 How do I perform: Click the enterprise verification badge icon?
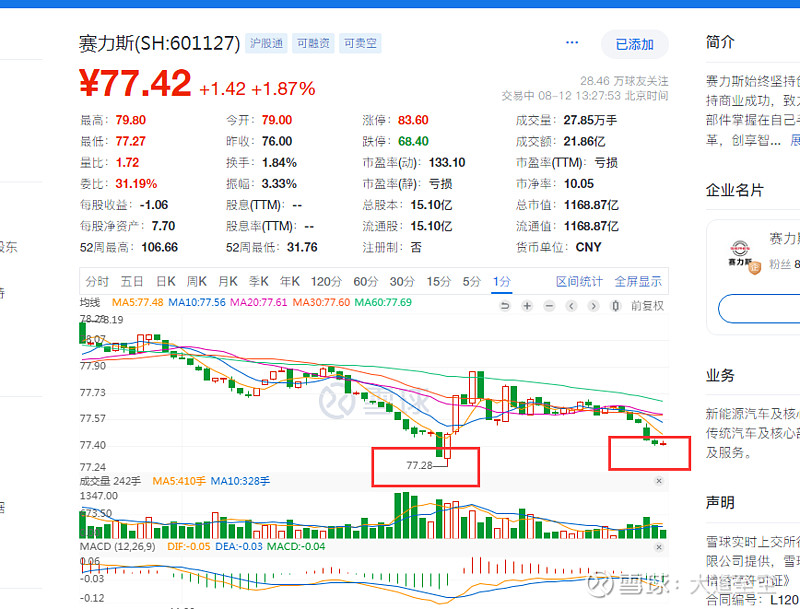tap(755, 267)
